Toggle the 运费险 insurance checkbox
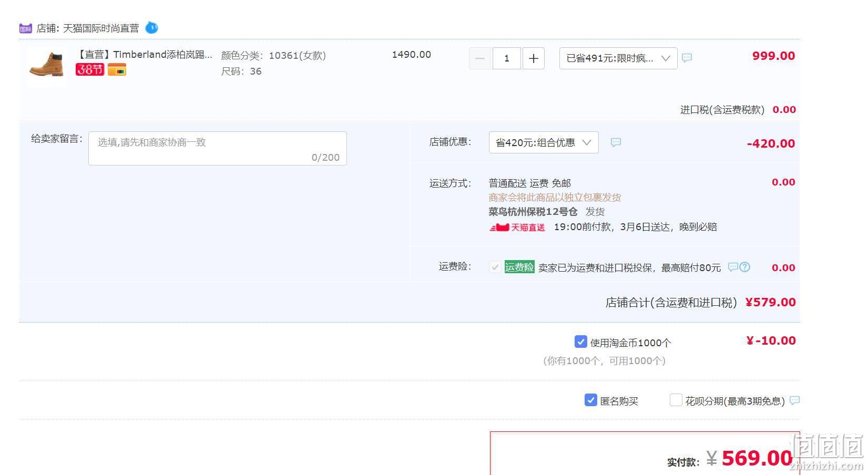The width and height of the screenshot is (868, 475). pyautogui.click(x=495, y=267)
